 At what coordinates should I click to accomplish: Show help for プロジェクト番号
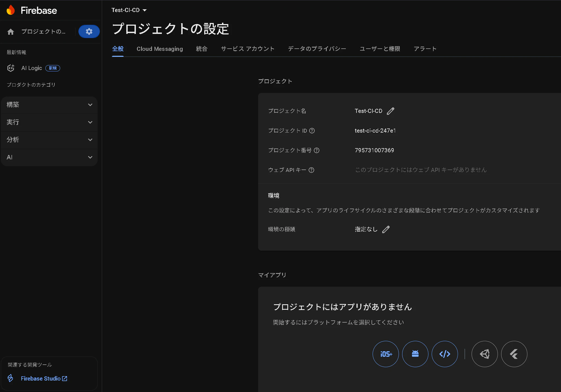click(317, 150)
